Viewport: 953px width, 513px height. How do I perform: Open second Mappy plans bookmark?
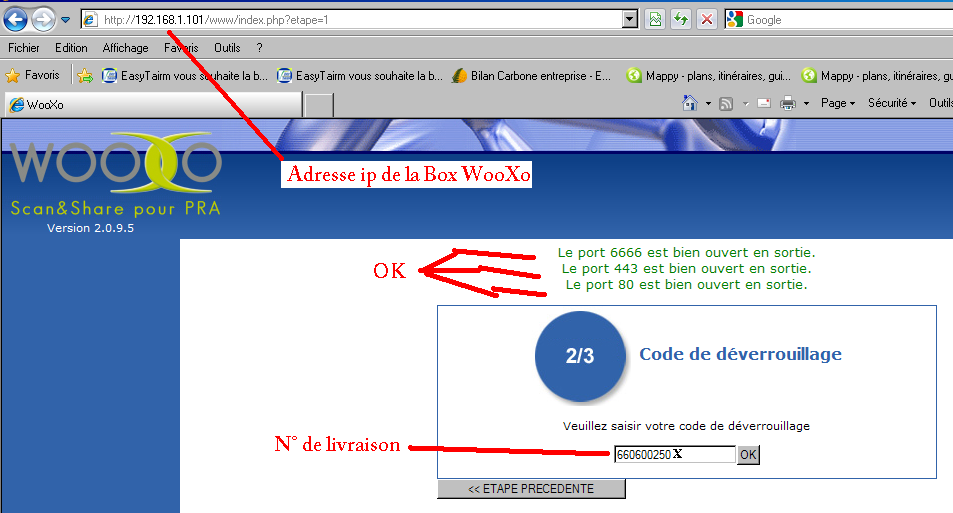click(x=877, y=75)
